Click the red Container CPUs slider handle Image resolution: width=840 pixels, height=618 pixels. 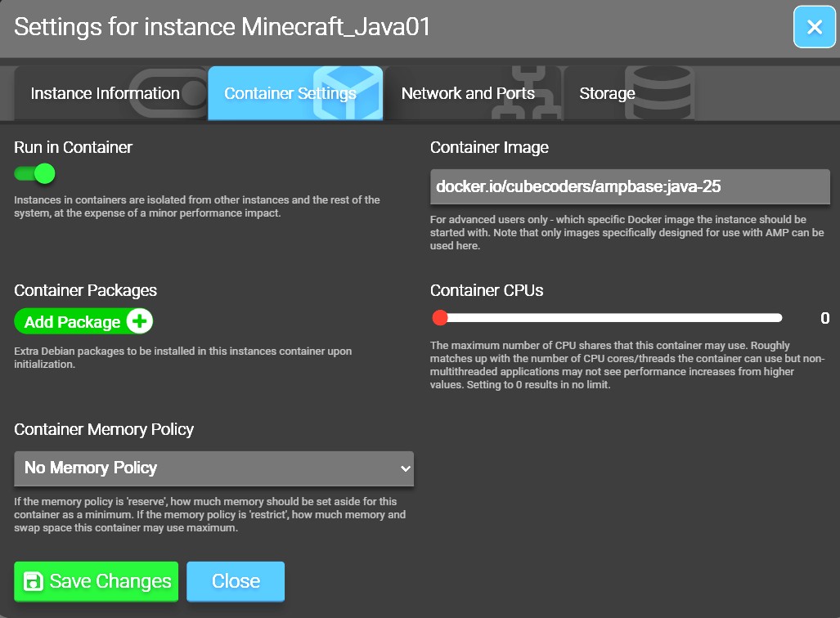tap(440, 318)
